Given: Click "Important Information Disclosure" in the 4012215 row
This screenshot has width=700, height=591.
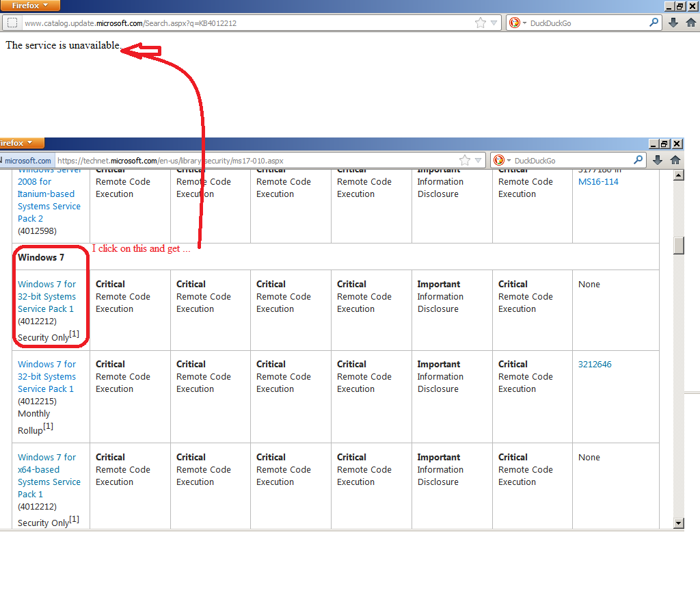Looking at the screenshot, I should point(440,377).
